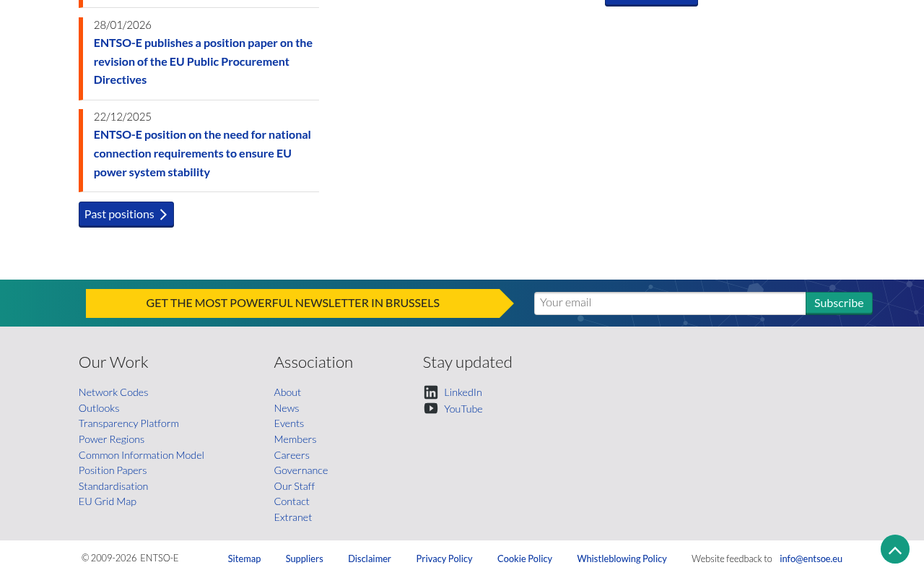
Task: Click the back-to-top arrow button
Action: pyautogui.click(x=895, y=549)
